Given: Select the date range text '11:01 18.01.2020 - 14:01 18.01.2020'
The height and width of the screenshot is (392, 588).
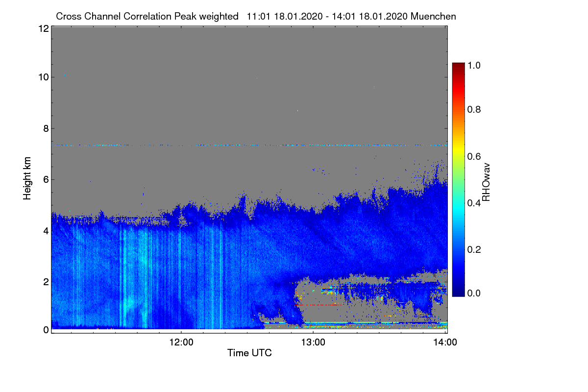Looking at the screenshot, I should (x=328, y=16).
